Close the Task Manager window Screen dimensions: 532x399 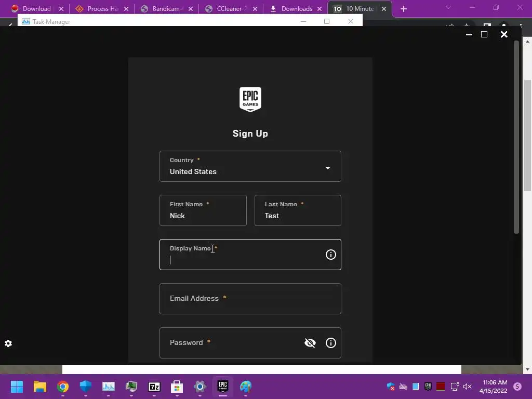[x=351, y=21]
